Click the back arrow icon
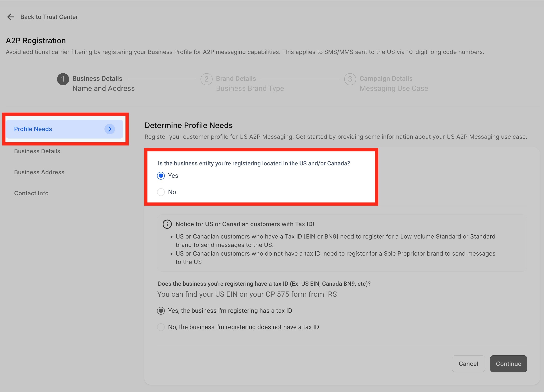This screenshot has width=544, height=392. click(x=11, y=17)
